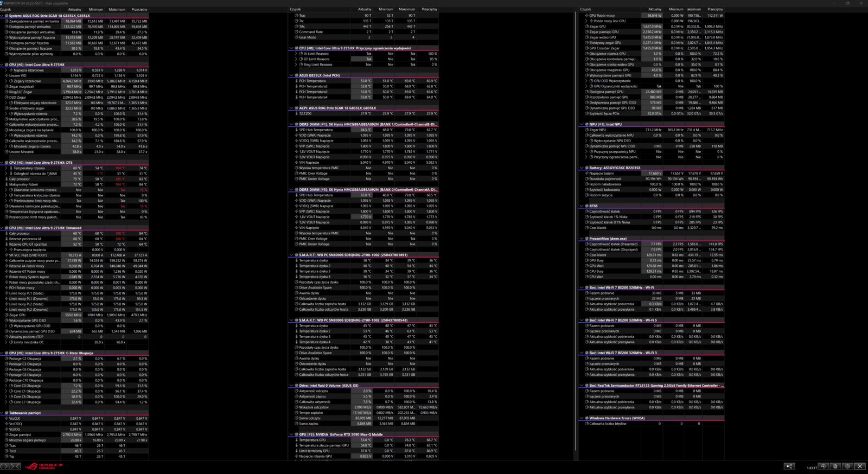Click the expand columns arrows button
This screenshot has width=868, height=474.
pyautogui.click(x=5, y=466)
